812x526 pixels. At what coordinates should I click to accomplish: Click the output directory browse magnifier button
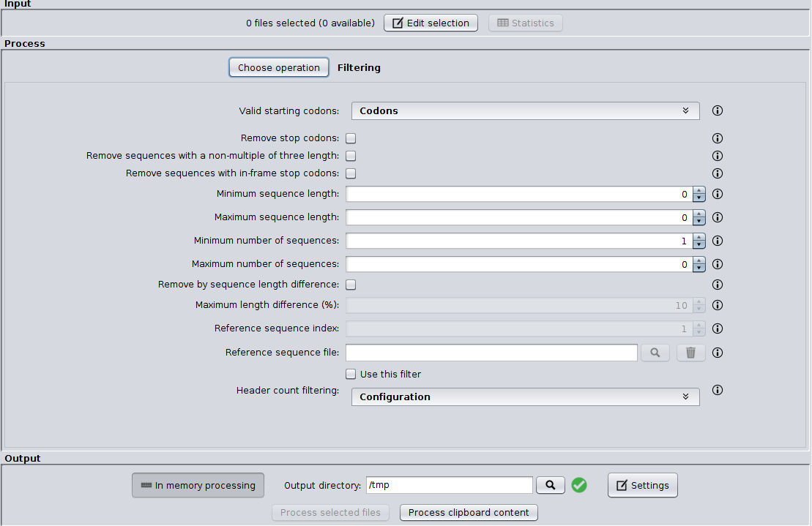coord(551,485)
